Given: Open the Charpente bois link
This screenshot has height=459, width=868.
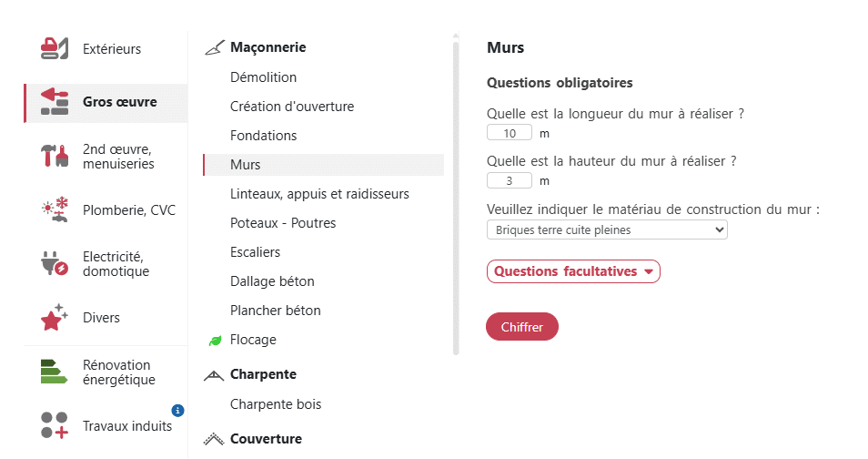Looking at the screenshot, I should pos(276,404).
